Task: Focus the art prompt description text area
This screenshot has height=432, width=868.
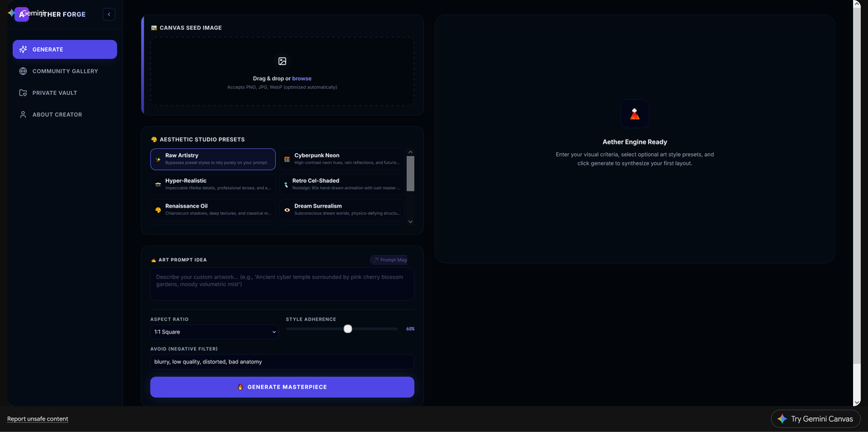Action: point(282,284)
